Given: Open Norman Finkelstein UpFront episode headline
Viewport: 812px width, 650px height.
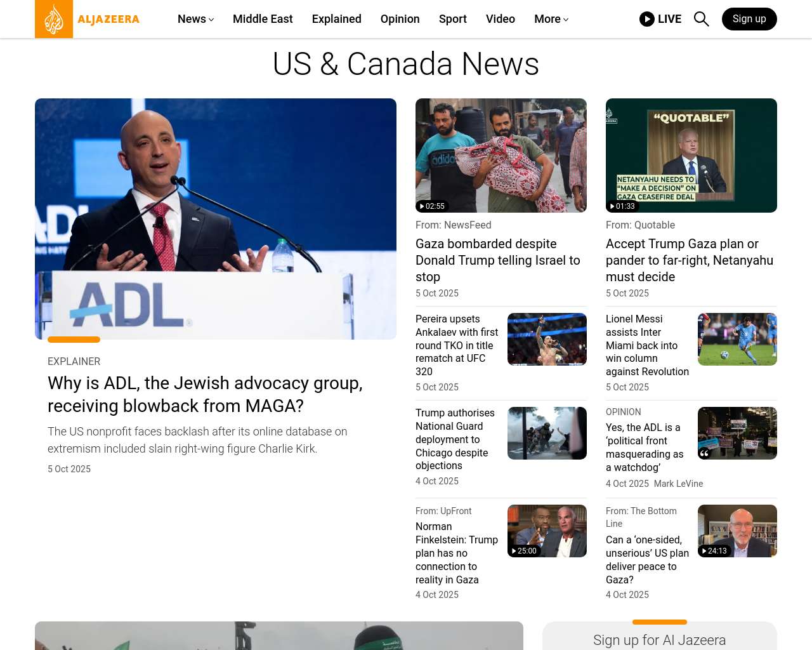Looking at the screenshot, I should 457,553.
